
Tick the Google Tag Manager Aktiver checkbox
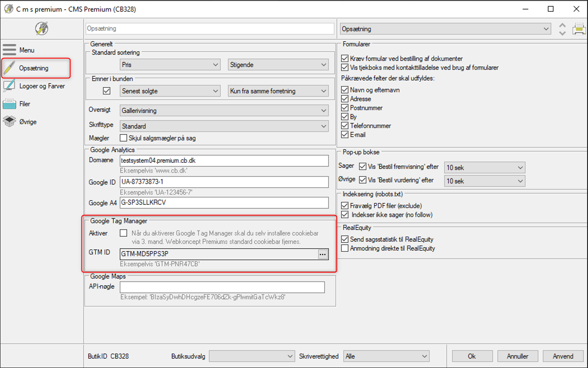tap(124, 233)
